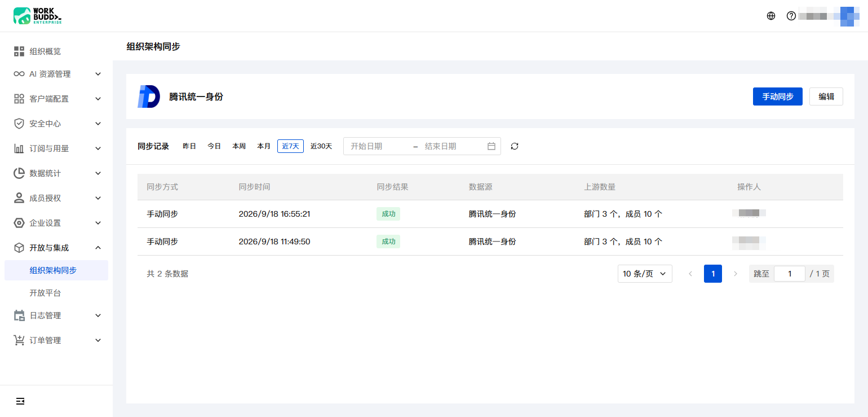This screenshot has width=868, height=417.
Task: Click the 编辑 button
Action: [826, 96]
